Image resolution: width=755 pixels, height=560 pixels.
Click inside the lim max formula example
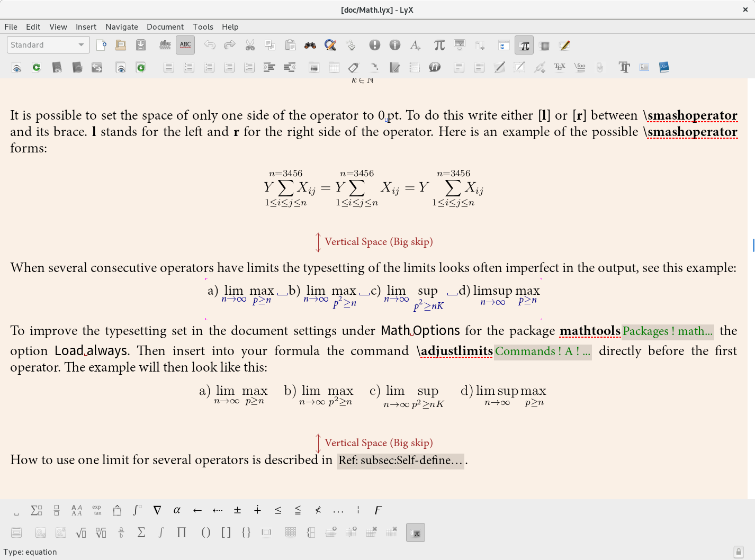coord(374,299)
